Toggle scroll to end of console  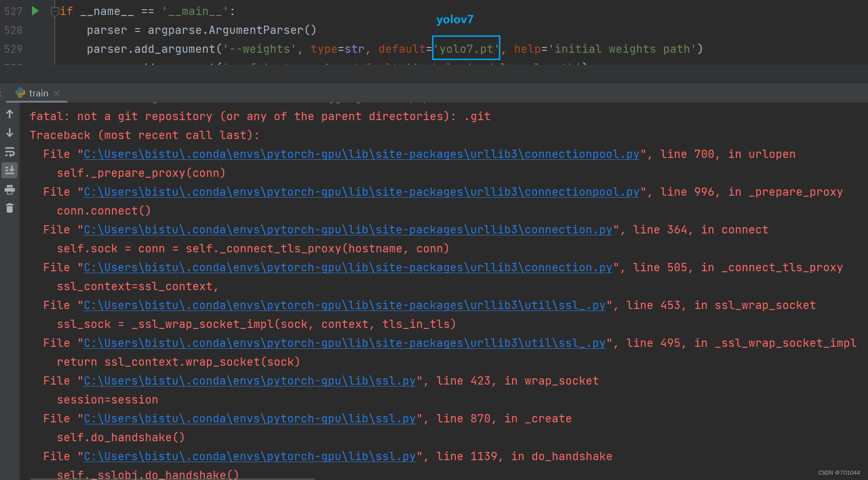[x=10, y=170]
